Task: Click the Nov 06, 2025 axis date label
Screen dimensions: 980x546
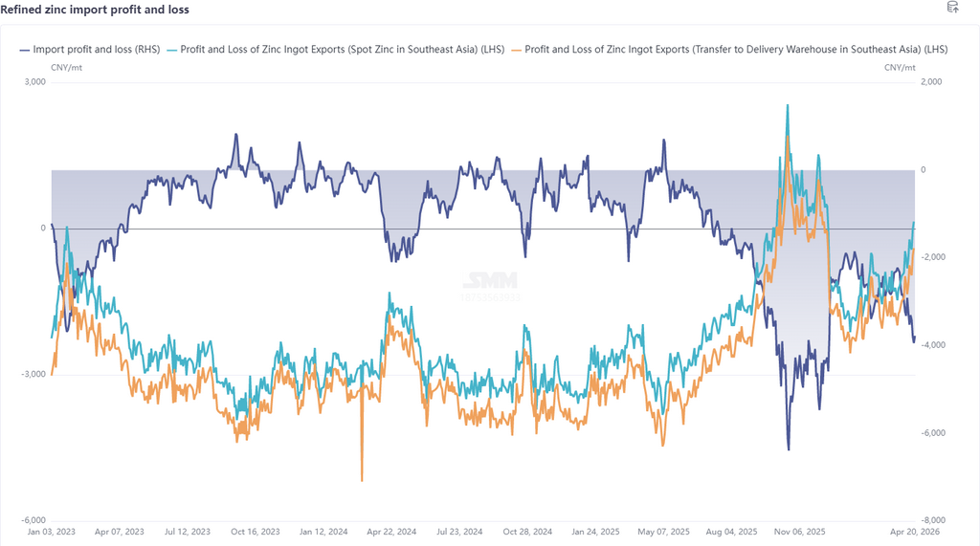Action: pyautogui.click(x=800, y=531)
